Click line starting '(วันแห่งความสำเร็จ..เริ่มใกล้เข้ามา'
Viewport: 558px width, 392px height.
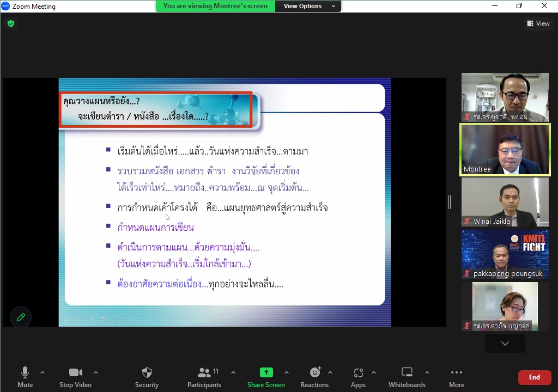click(x=184, y=264)
